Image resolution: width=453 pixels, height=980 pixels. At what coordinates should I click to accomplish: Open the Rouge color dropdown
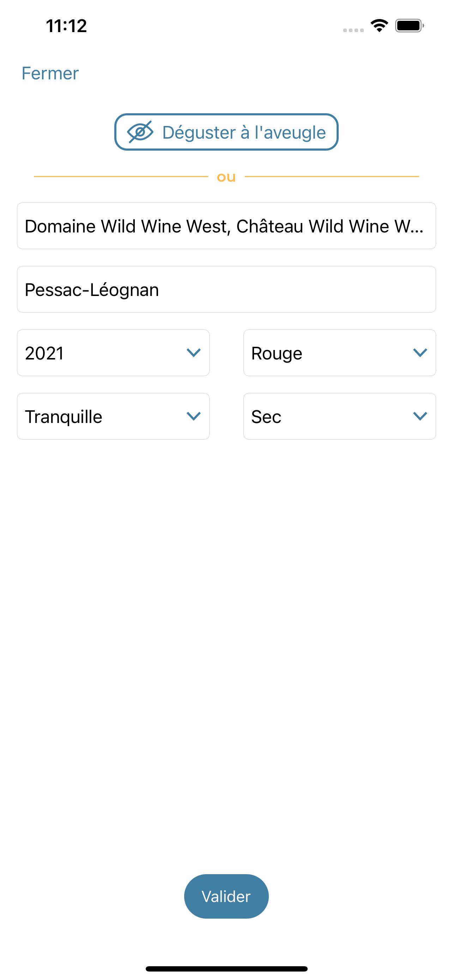click(x=340, y=353)
